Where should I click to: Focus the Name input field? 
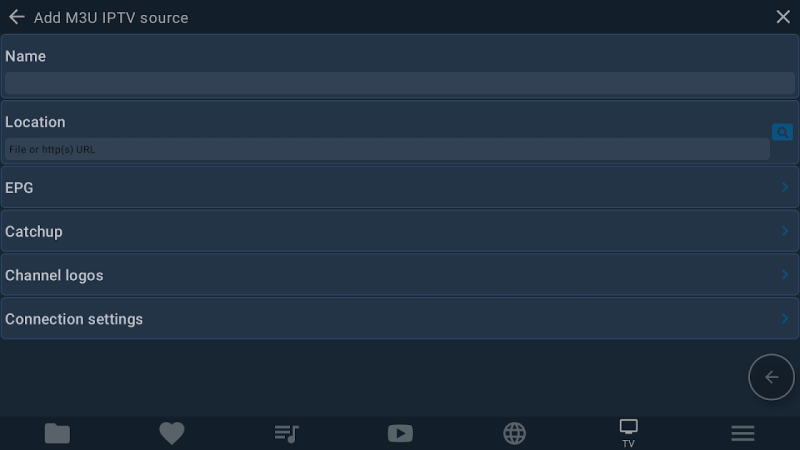pos(400,83)
